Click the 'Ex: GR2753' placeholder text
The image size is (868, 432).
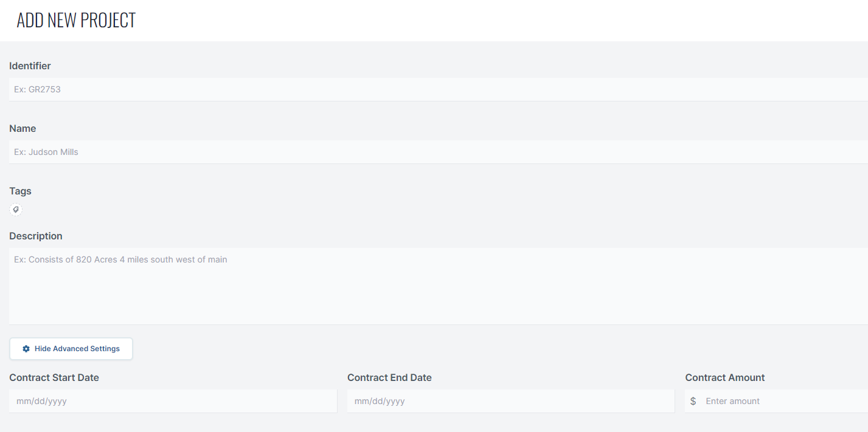[x=38, y=89]
